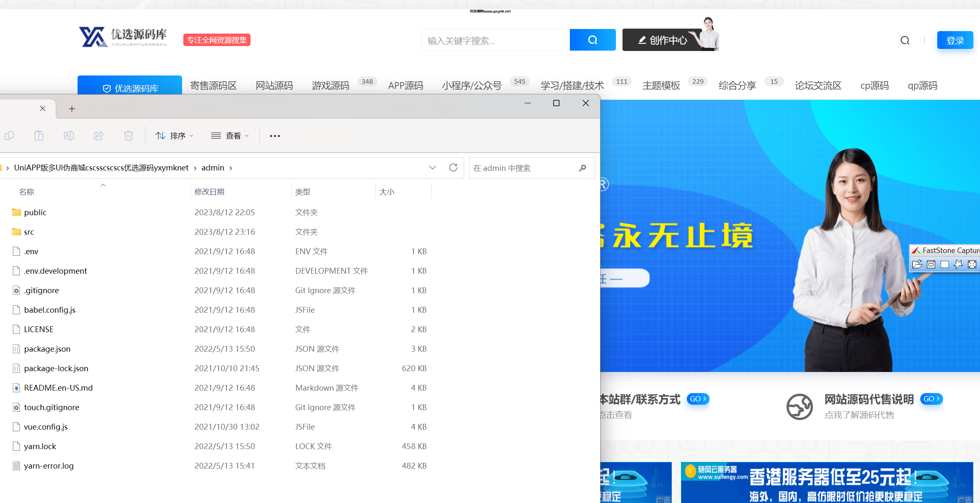Viewport: 980px width, 503px height.
Task: Click the Share icon in Explorer toolbar
Action: (x=99, y=136)
